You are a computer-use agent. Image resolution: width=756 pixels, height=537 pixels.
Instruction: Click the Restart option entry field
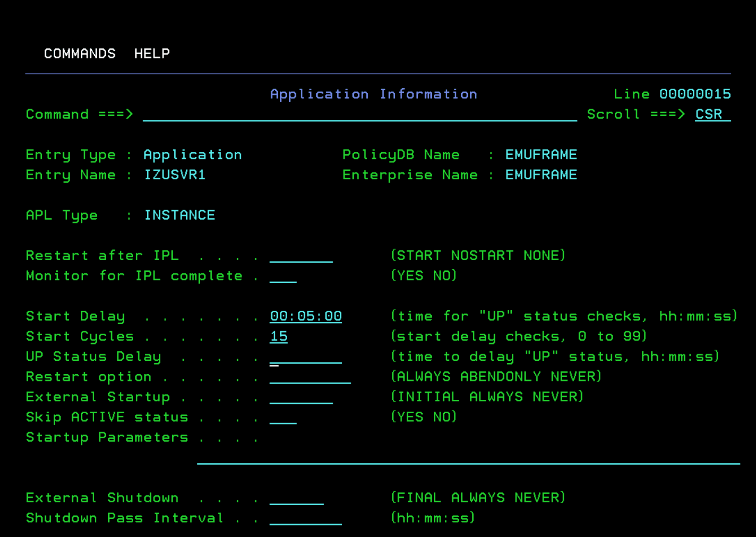click(310, 377)
